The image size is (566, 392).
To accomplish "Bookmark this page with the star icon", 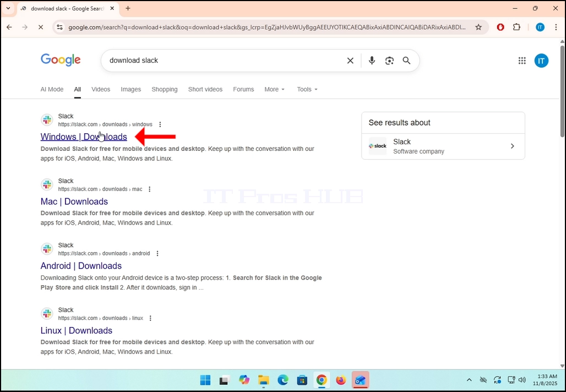I will coord(478,27).
